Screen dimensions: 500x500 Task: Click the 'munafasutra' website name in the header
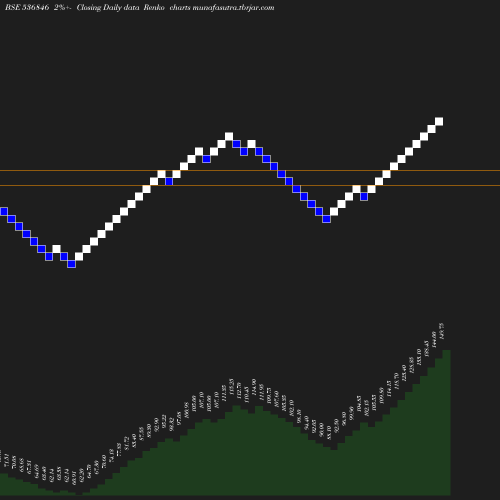214,8
